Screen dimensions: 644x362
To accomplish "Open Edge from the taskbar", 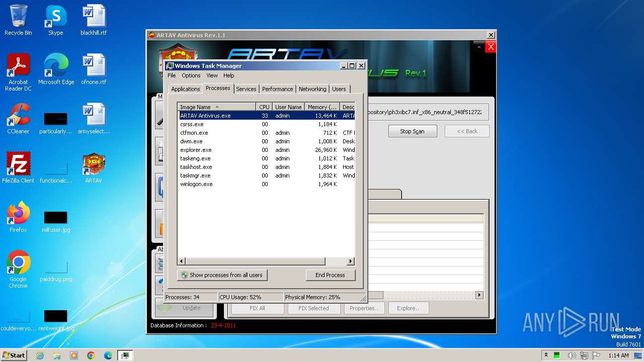I will [x=108, y=355].
